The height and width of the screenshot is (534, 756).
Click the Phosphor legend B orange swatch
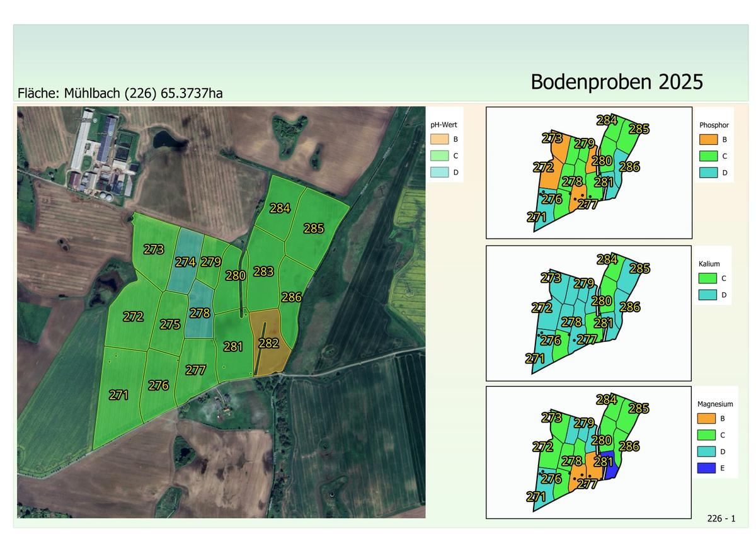click(x=708, y=140)
